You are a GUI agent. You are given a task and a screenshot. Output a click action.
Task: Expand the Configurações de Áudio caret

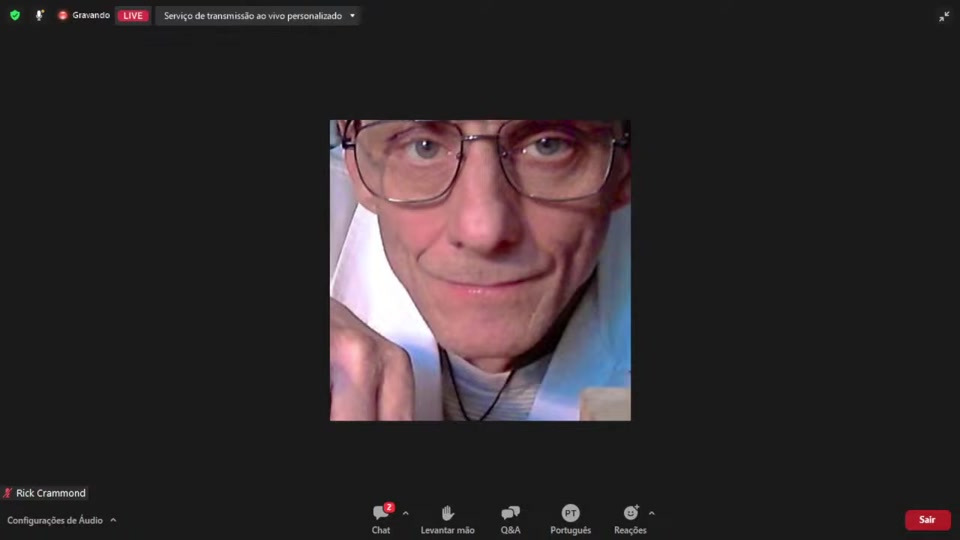113,520
